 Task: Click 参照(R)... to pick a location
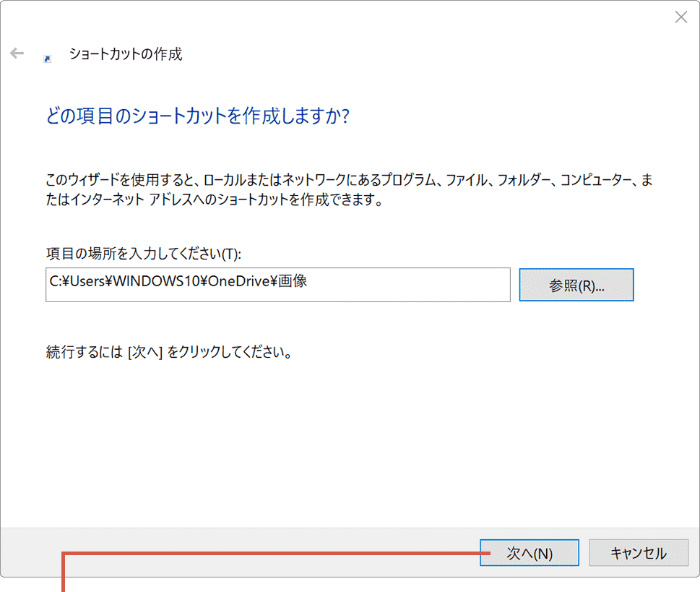[x=576, y=284]
